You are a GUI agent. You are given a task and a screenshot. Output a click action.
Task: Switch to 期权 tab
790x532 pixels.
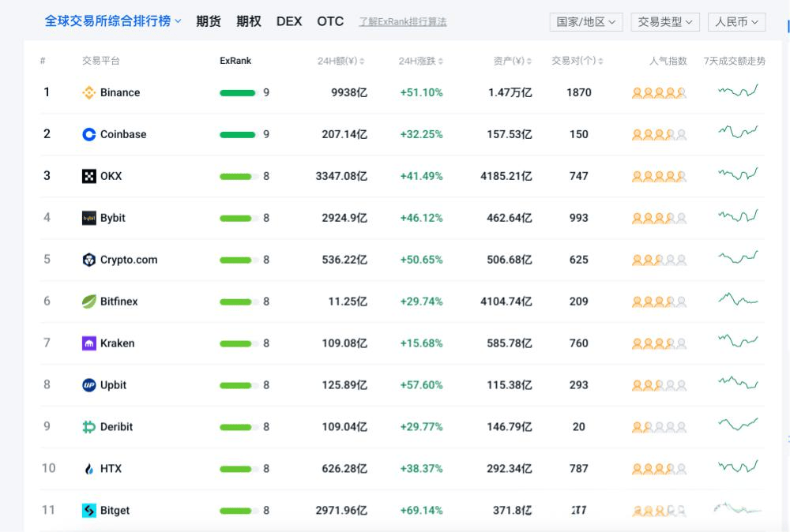249,21
